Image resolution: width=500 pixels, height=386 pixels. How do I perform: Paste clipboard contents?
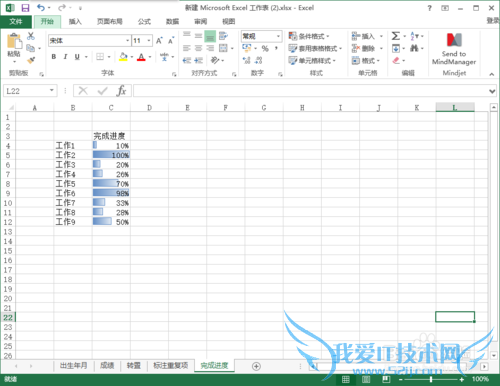coord(14,47)
